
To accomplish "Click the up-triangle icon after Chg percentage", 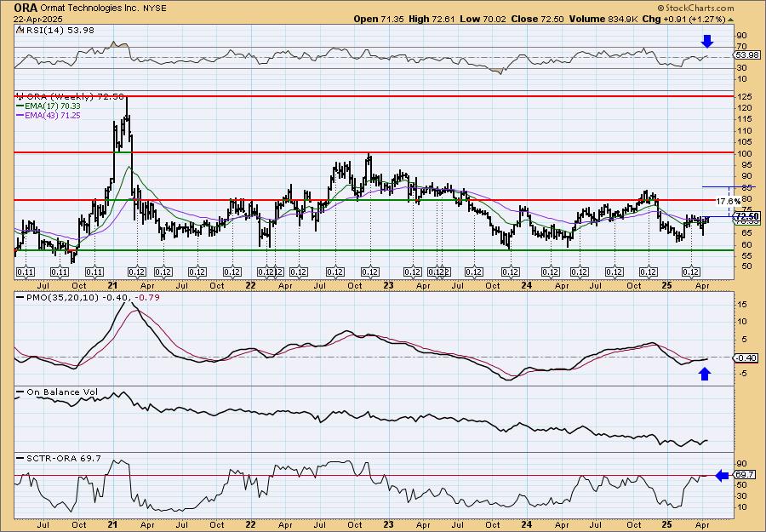I will coord(731,20).
